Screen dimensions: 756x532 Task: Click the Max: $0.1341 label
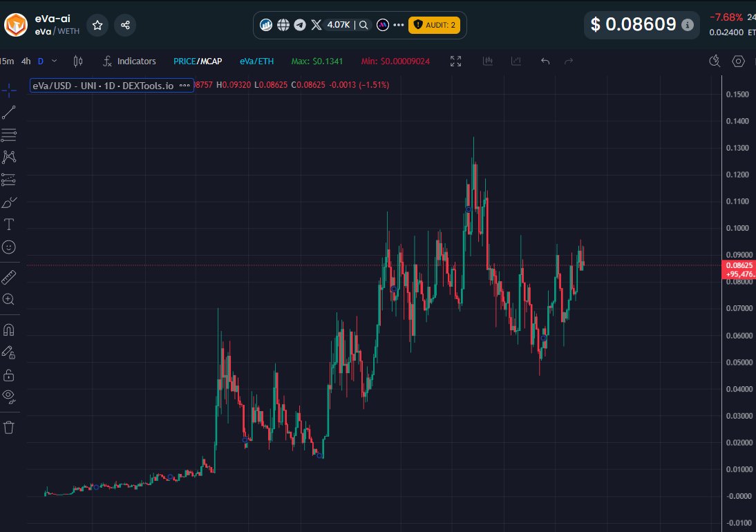coord(316,61)
